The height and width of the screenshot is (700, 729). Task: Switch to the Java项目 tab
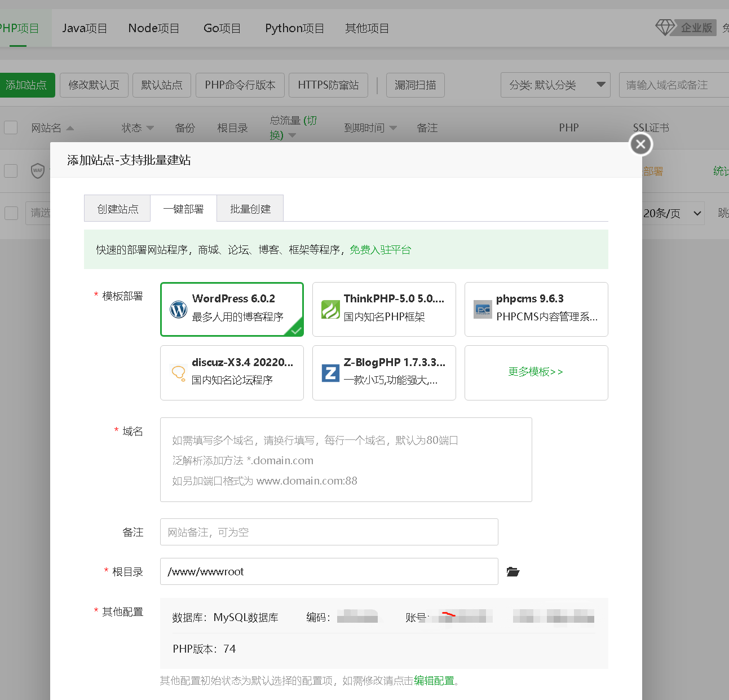pos(85,28)
